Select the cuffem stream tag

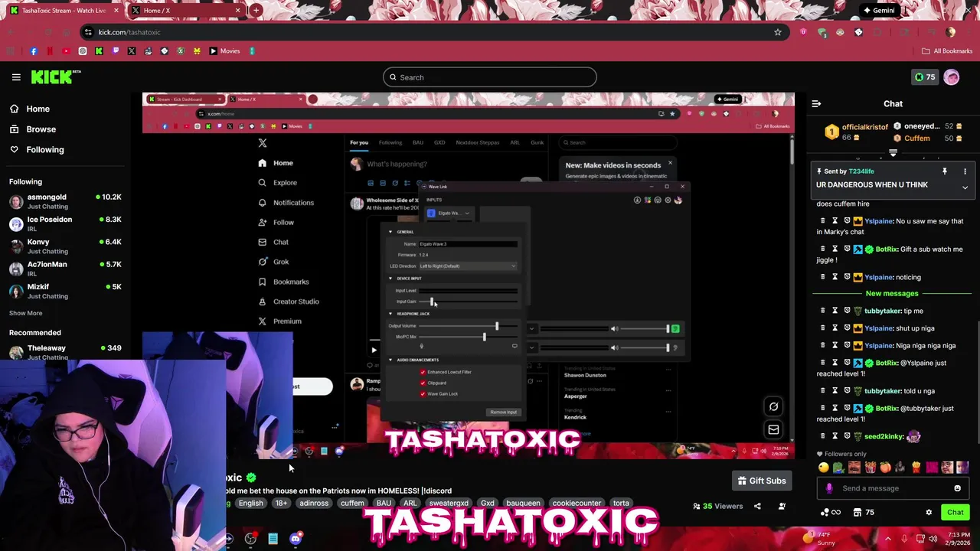pyautogui.click(x=352, y=503)
